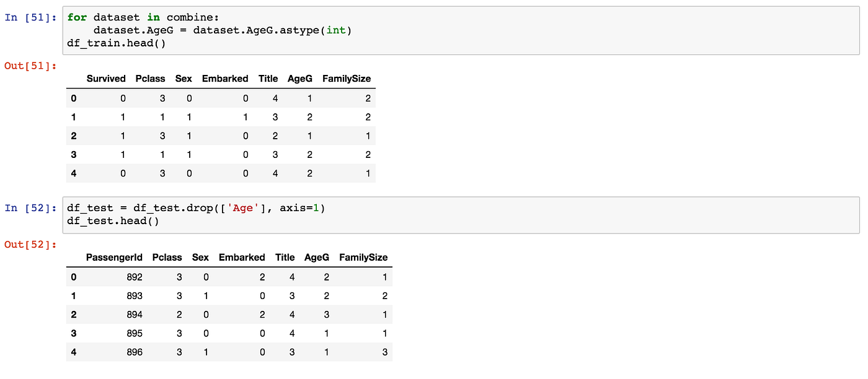Click the AgeG header in the first table
868x379 pixels.
pos(299,79)
